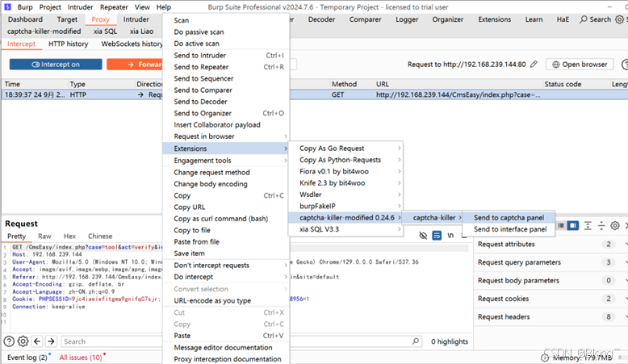Select Do active scan menu entry
This screenshot has height=364, width=628.
[x=226, y=44]
